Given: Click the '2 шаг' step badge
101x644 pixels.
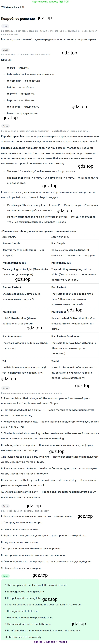Looking at the screenshot, I should [x=5, y=50].
